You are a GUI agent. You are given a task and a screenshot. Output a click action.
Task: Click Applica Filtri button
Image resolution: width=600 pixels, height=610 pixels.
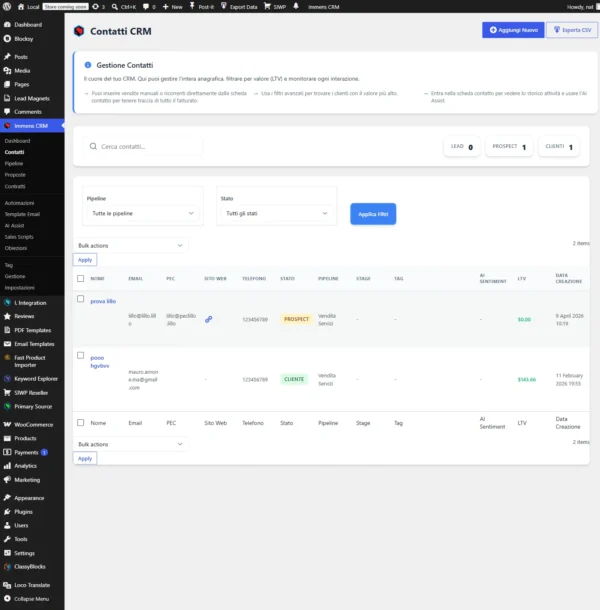pyautogui.click(x=373, y=214)
